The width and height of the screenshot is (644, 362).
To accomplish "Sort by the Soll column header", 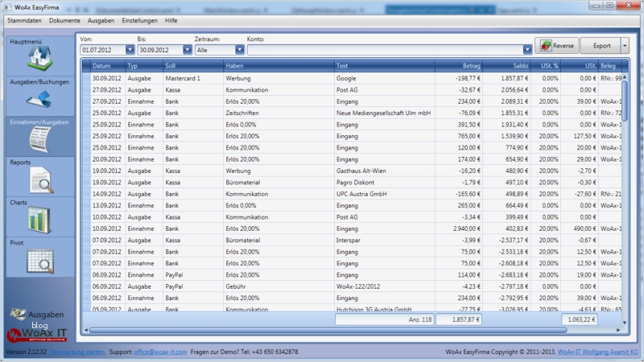I will click(193, 66).
